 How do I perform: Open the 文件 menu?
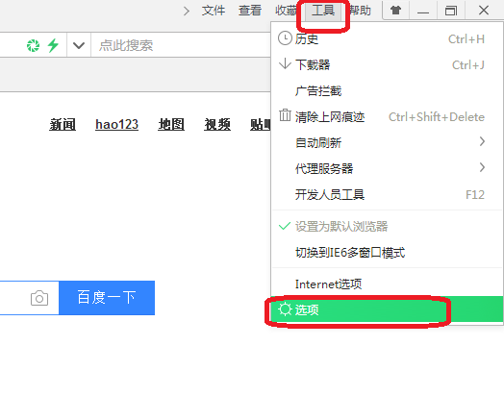pyautogui.click(x=214, y=11)
